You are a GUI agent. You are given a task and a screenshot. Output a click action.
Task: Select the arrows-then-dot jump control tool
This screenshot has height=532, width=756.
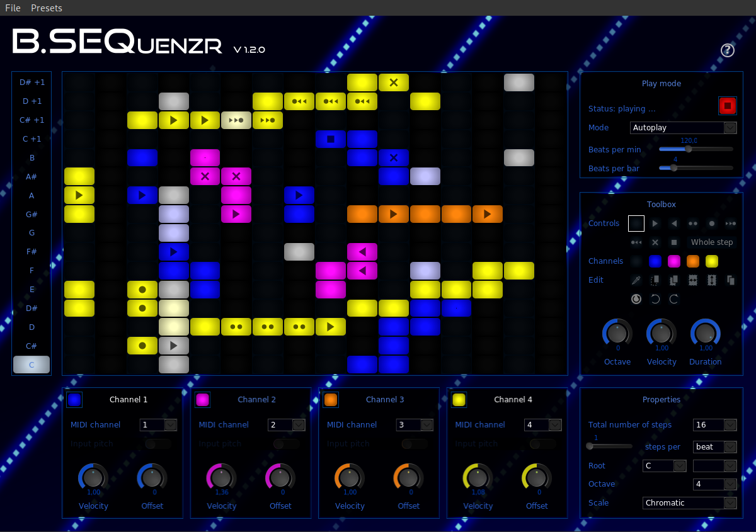(731, 224)
